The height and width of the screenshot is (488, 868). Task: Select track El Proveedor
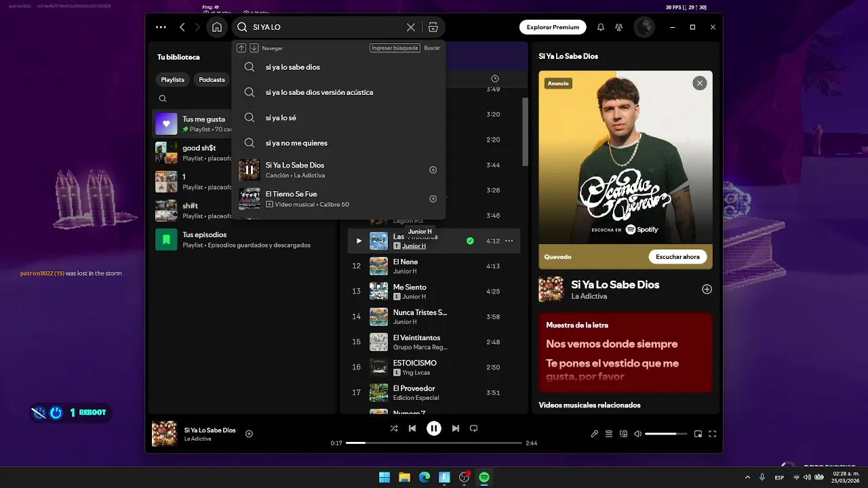pos(433,392)
